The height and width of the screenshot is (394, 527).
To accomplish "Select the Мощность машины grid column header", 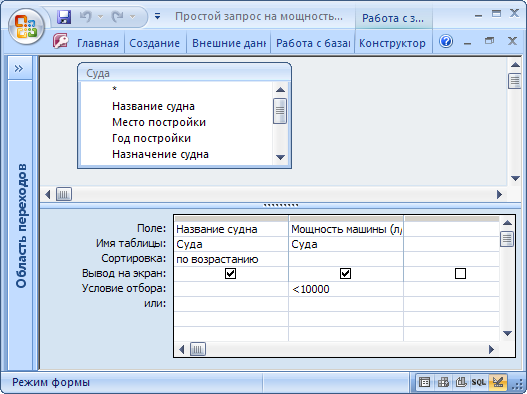I will [346, 219].
